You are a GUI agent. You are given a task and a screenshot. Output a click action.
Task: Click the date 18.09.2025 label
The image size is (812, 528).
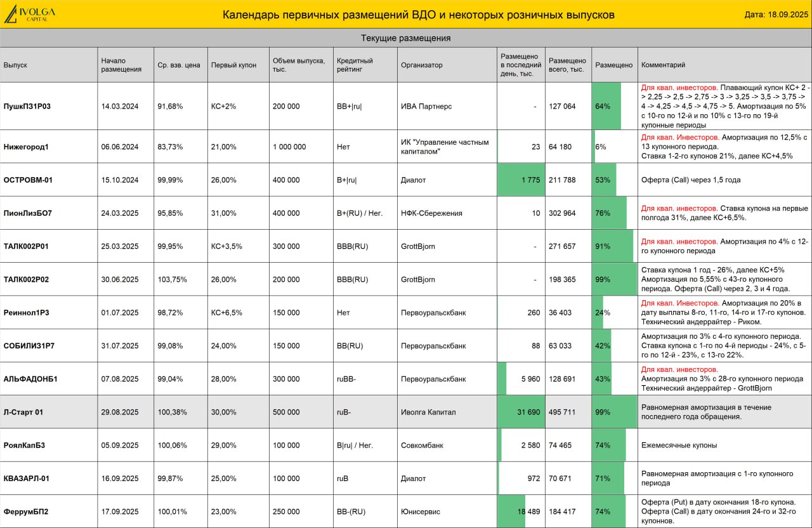click(776, 15)
